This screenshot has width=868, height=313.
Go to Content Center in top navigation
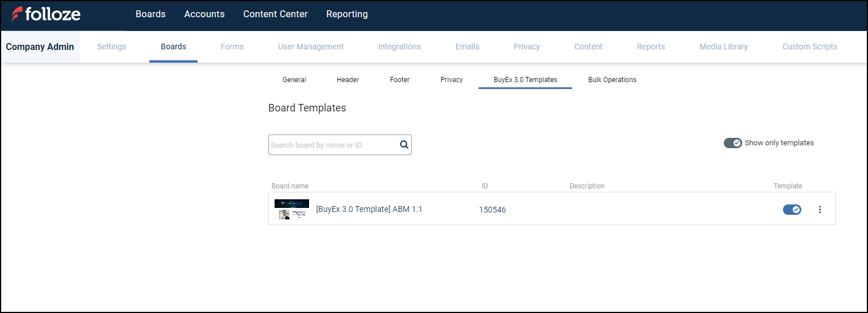pos(275,14)
